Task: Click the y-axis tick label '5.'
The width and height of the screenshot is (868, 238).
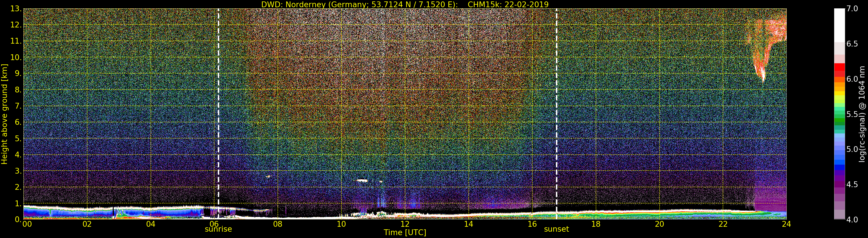Action: (x=18, y=139)
